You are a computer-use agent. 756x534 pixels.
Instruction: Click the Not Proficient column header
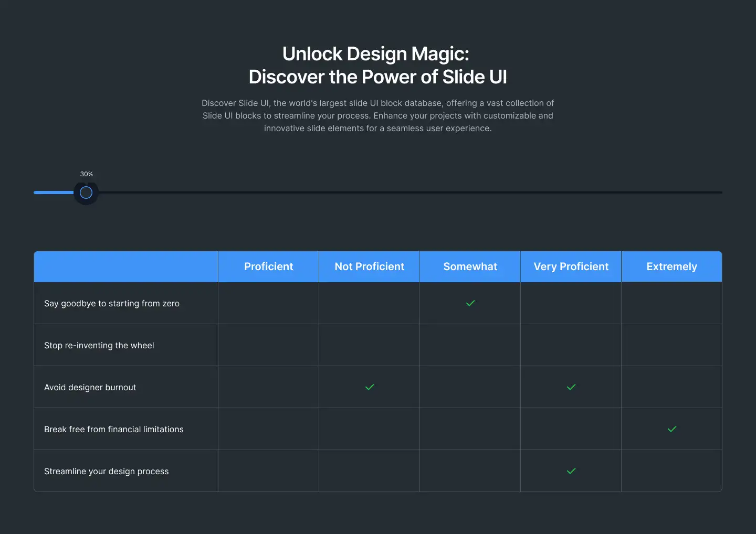tap(370, 266)
